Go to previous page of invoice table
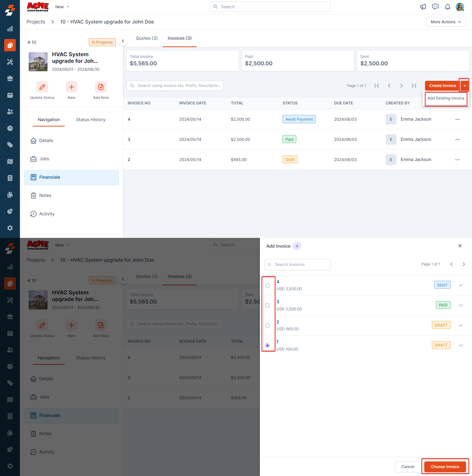Image resolution: width=472 pixels, height=476 pixels. (x=389, y=86)
